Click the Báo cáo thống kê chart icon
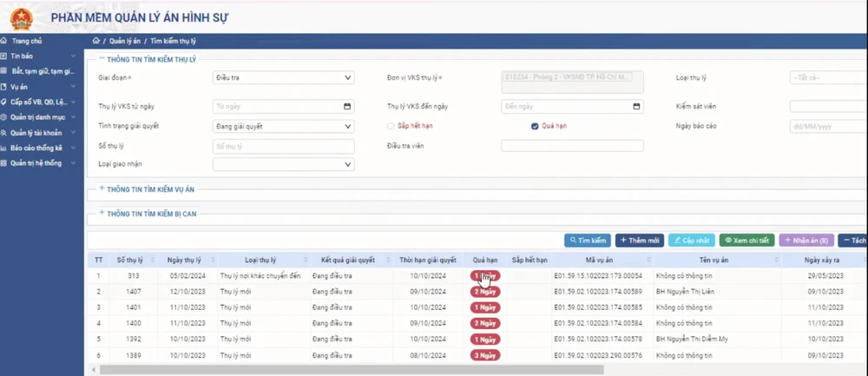Image resolution: width=868 pixels, height=376 pixels. point(4,148)
